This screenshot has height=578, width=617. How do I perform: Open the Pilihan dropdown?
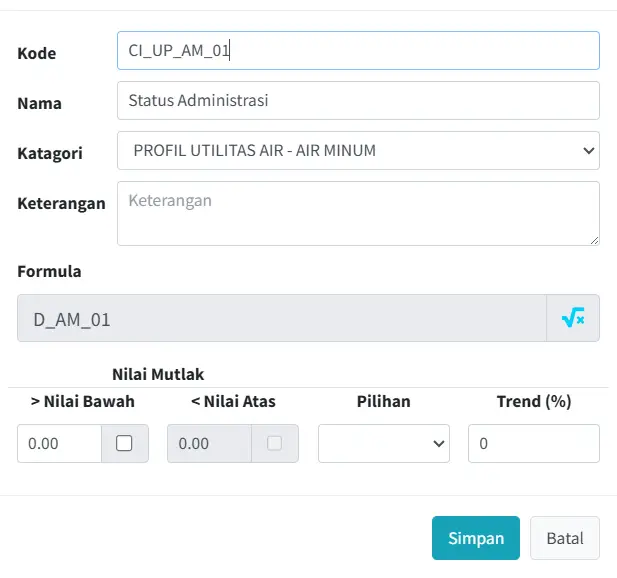[384, 443]
